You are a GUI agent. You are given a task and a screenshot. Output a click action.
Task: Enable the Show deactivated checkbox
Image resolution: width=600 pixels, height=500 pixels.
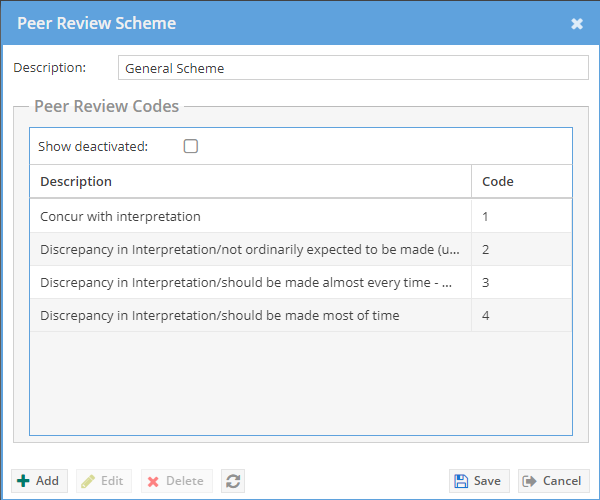[191, 146]
